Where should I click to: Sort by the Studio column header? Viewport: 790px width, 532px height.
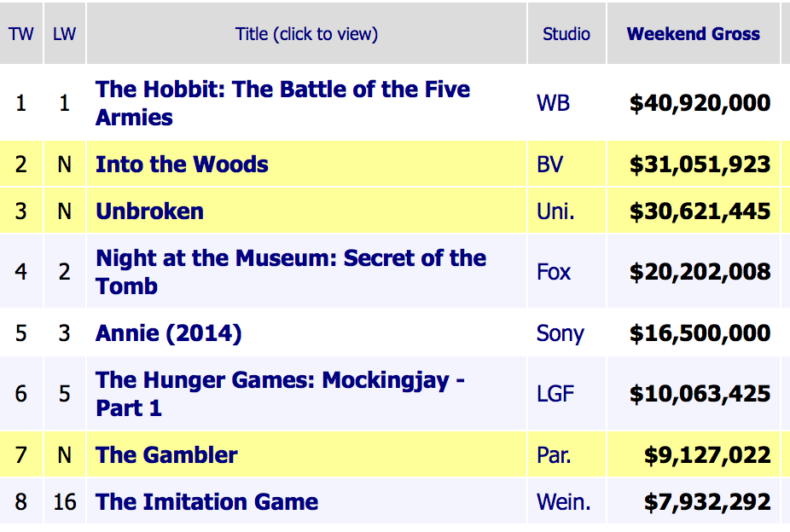[x=566, y=34]
